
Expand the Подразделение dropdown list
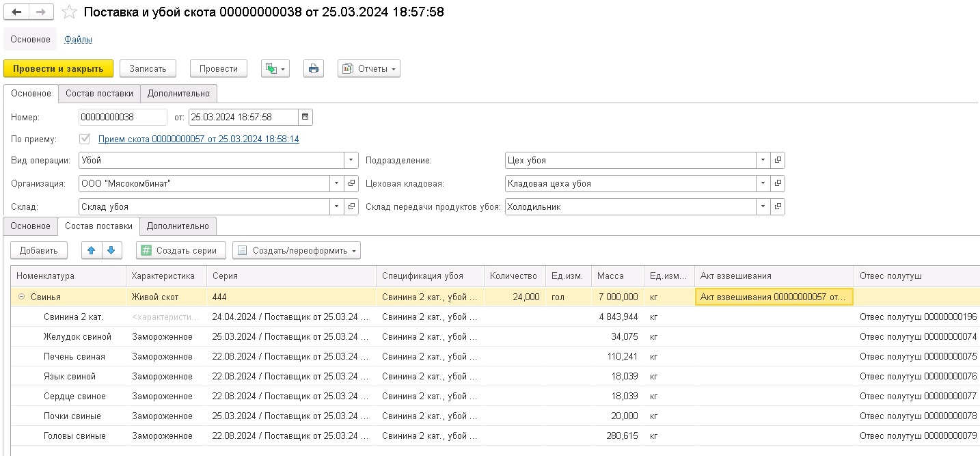763,160
